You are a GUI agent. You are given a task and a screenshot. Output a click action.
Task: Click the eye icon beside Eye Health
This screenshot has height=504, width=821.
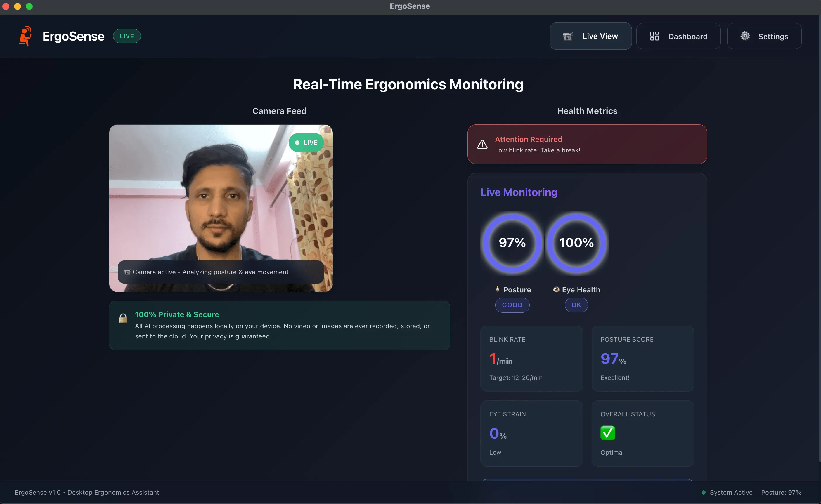(x=556, y=289)
